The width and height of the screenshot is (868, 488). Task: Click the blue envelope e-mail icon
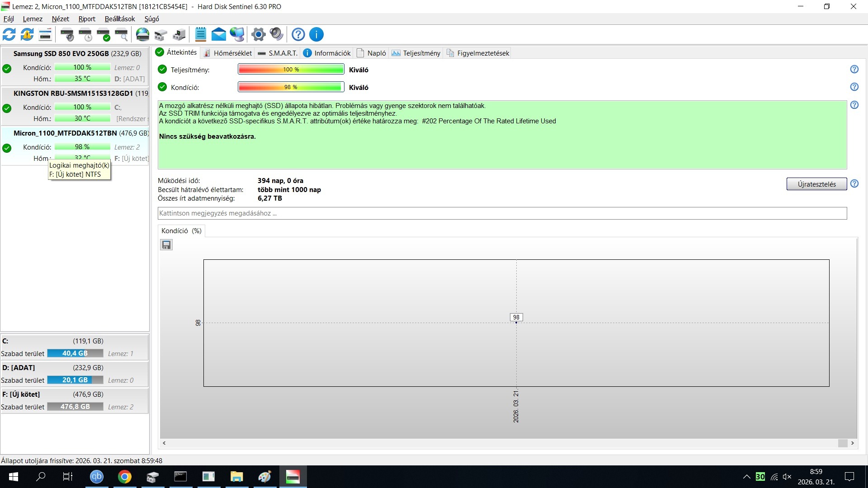point(218,34)
